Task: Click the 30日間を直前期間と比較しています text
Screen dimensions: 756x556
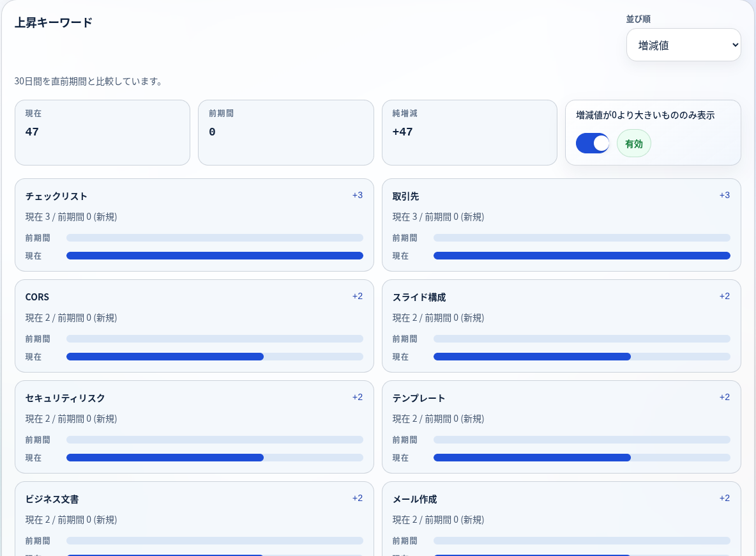Action: 88,82
